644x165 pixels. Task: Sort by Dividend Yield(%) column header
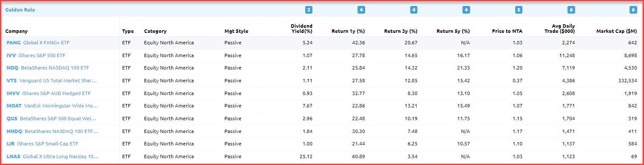(x=301, y=29)
